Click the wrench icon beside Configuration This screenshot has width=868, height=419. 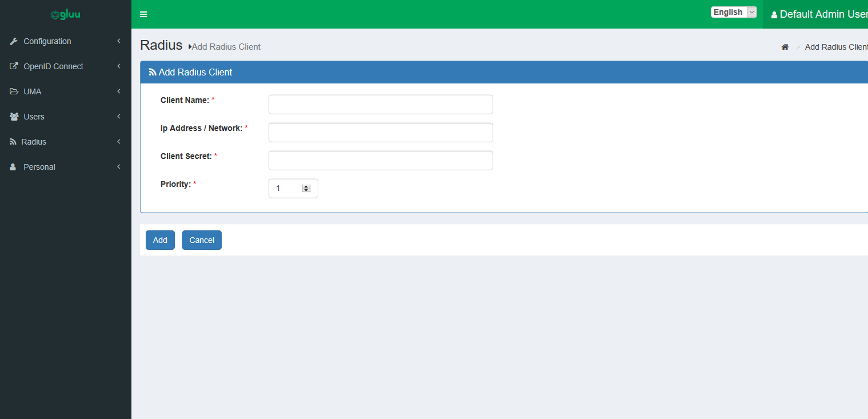pos(13,41)
